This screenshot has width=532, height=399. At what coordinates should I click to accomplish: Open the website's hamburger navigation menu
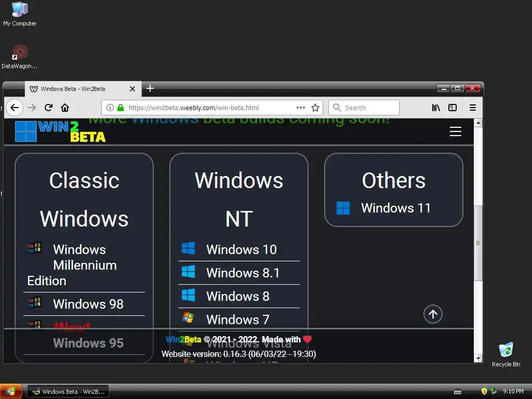(x=455, y=131)
